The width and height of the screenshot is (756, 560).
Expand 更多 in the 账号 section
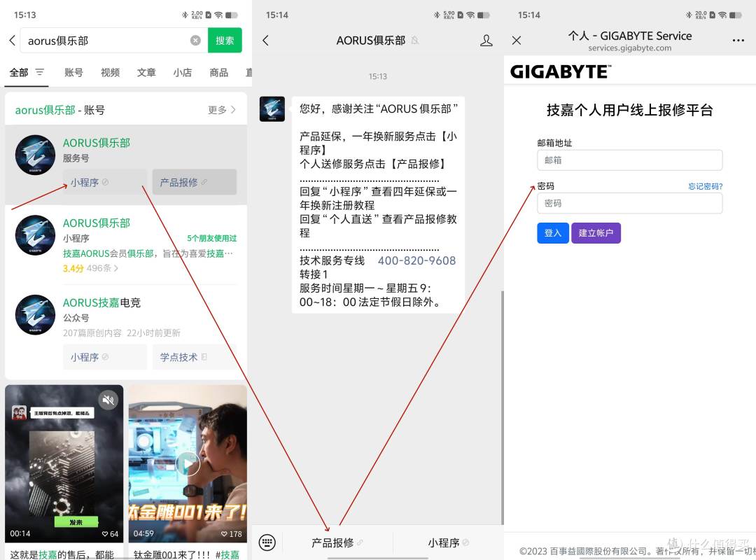click(x=222, y=110)
